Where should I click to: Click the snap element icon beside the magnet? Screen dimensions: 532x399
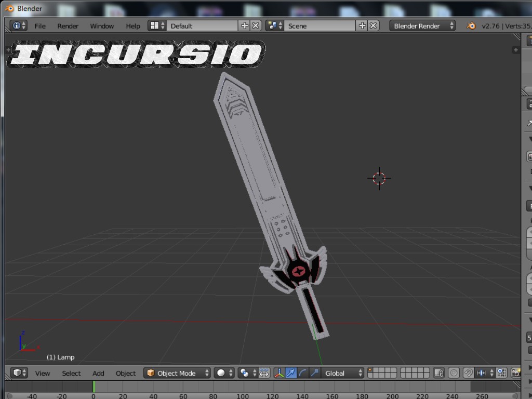point(481,373)
